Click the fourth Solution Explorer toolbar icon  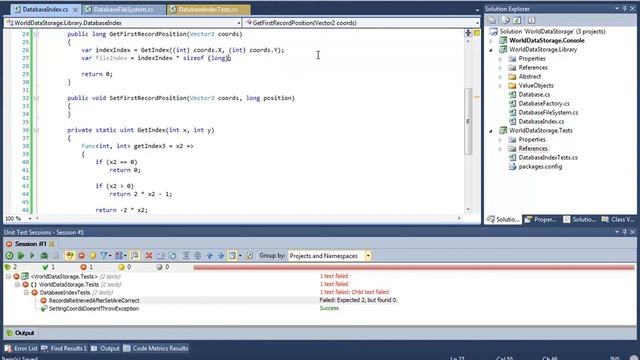(531, 20)
